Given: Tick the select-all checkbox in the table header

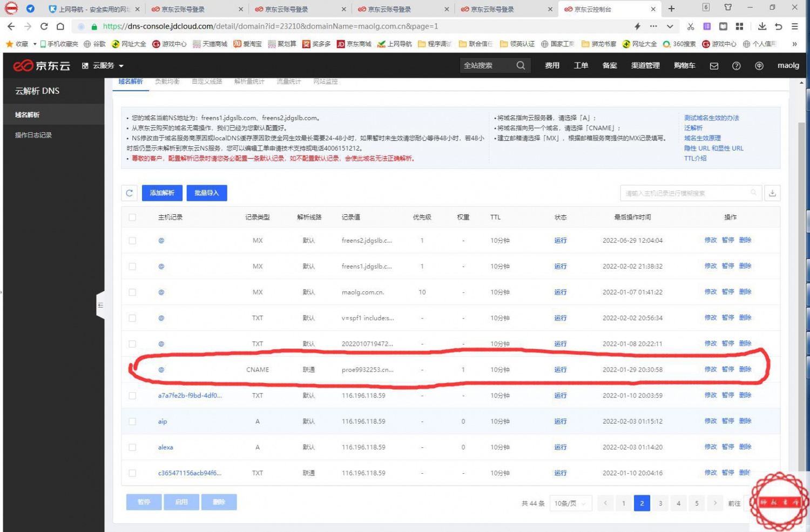Looking at the screenshot, I should 132,217.
